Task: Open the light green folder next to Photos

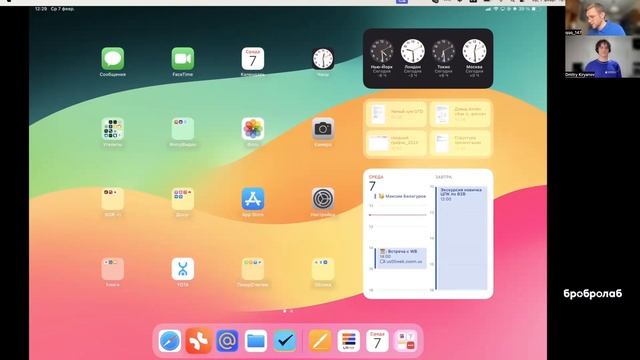Action: [x=182, y=129]
